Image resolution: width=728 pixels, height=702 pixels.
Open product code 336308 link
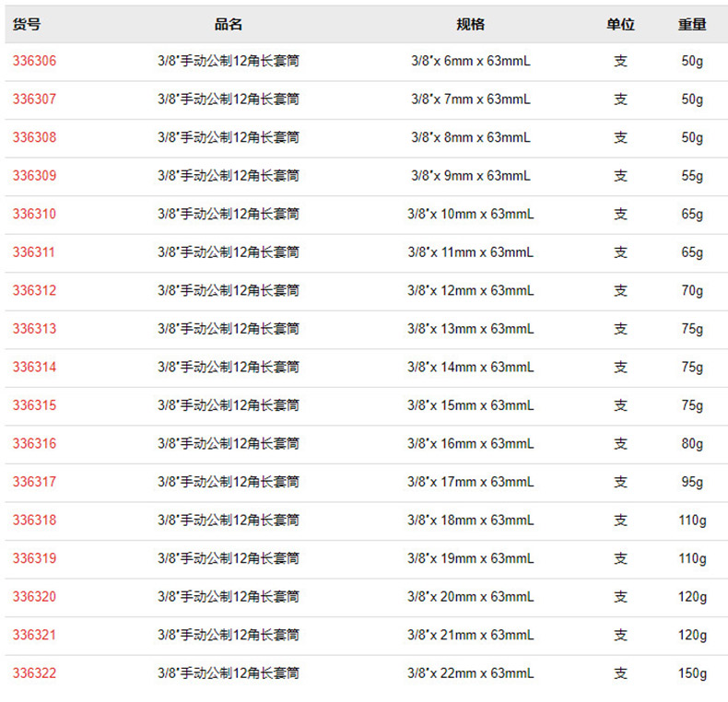click(x=34, y=138)
